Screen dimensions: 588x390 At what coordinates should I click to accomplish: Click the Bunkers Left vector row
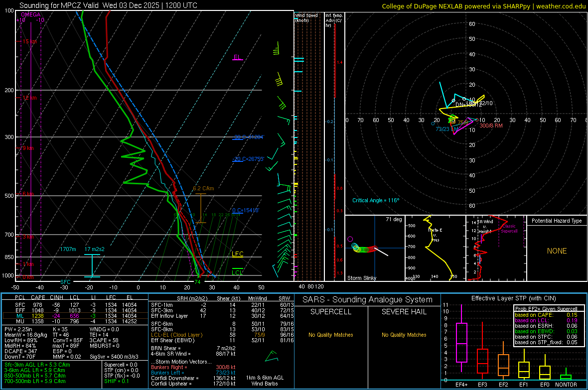(193, 373)
